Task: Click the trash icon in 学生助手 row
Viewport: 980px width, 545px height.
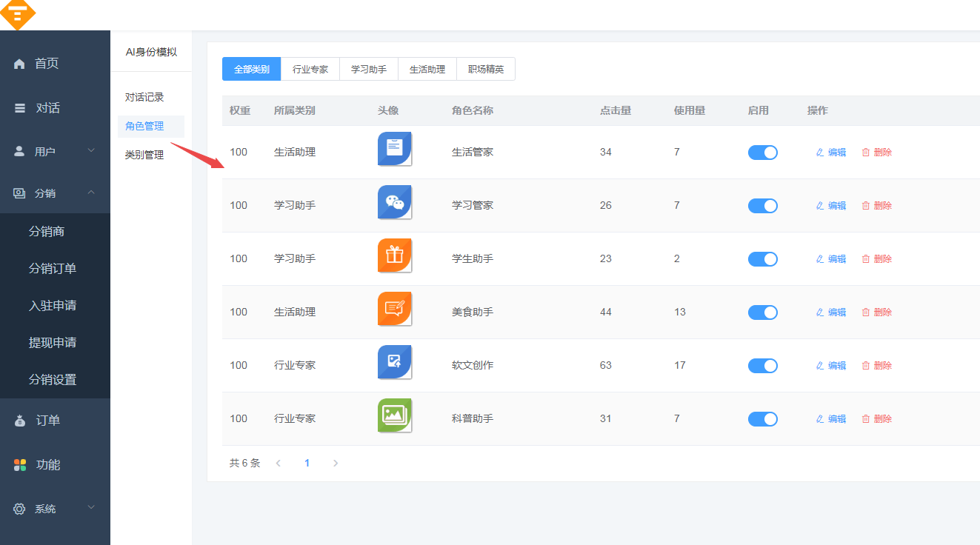Action: coord(866,259)
